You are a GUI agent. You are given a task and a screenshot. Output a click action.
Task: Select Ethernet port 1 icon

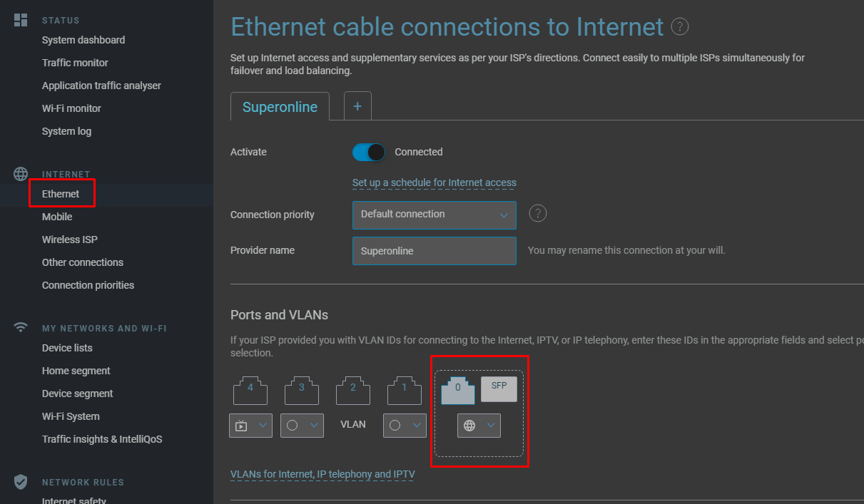coord(405,390)
